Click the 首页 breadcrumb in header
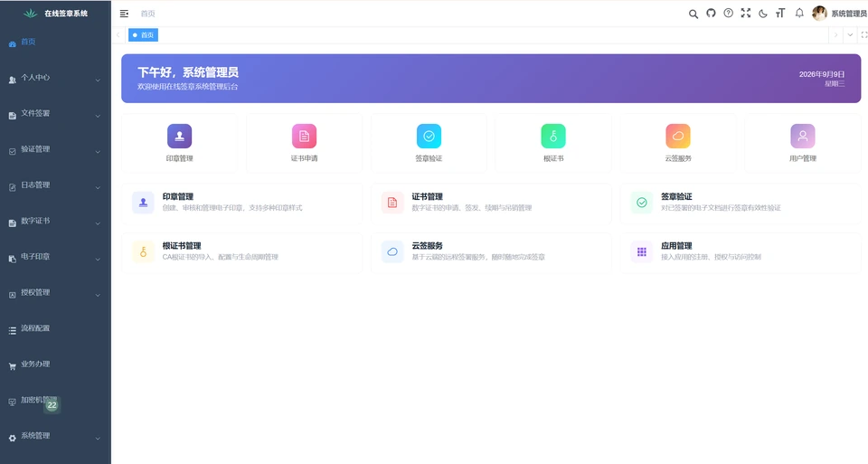Viewport: 868px width, 464px height. [x=147, y=14]
